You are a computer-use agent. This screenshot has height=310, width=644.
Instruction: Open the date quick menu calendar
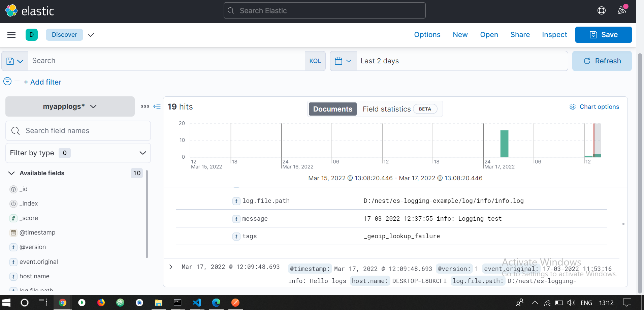click(x=343, y=61)
